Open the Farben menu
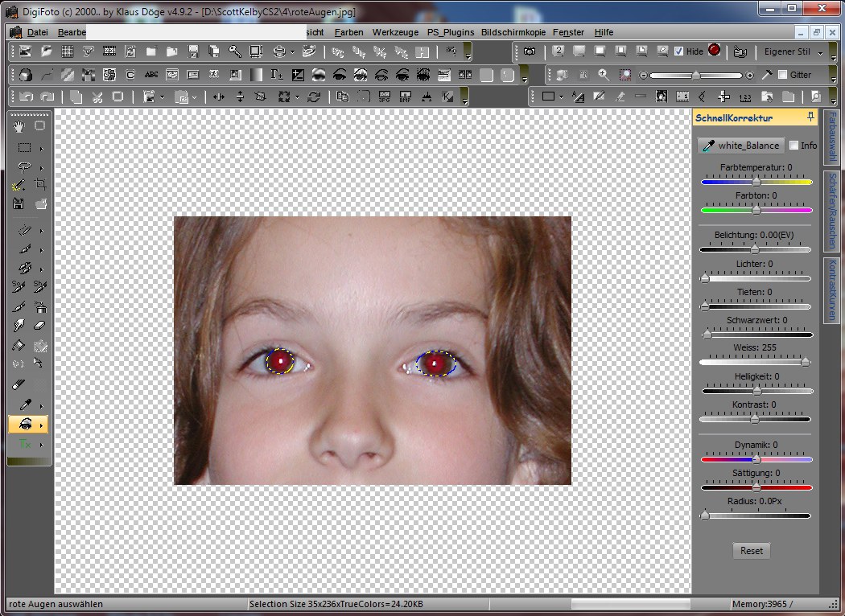845x616 pixels. point(348,32)
